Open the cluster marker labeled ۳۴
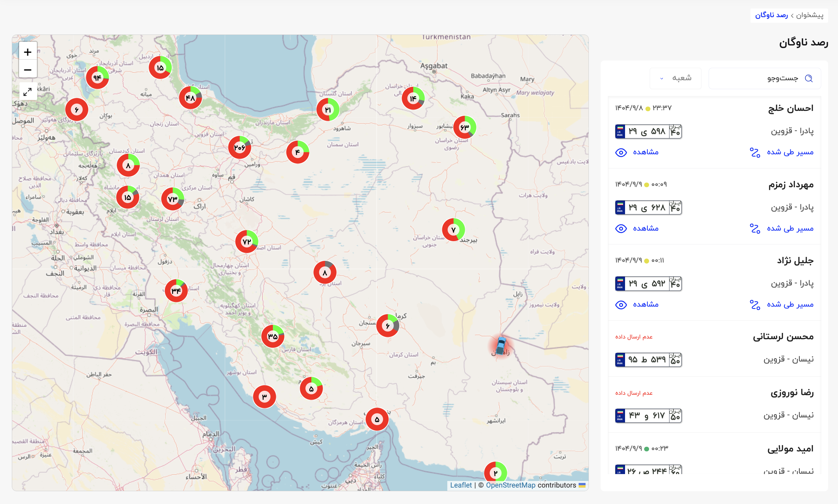Screen dimensions: 838x504 176,291
